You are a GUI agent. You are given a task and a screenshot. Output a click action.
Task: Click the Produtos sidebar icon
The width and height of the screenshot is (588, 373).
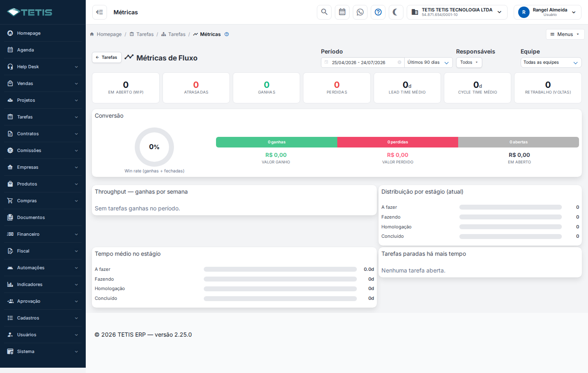coord(10,184)
